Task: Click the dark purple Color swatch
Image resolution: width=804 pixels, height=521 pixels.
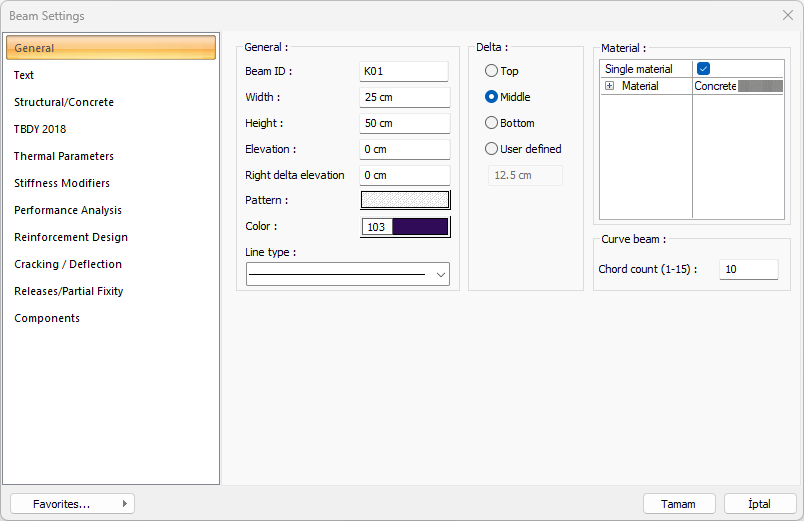Action: 420,227
